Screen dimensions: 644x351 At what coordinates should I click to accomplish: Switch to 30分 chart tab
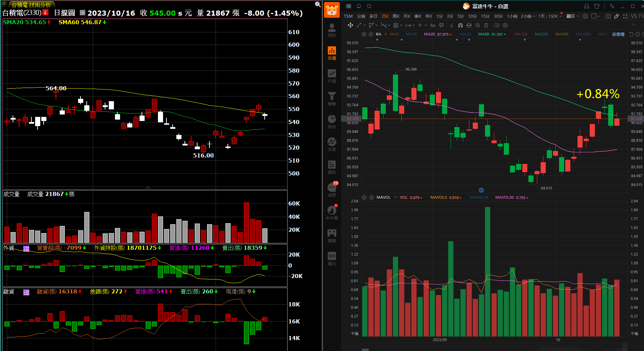(x=498, y=16)
